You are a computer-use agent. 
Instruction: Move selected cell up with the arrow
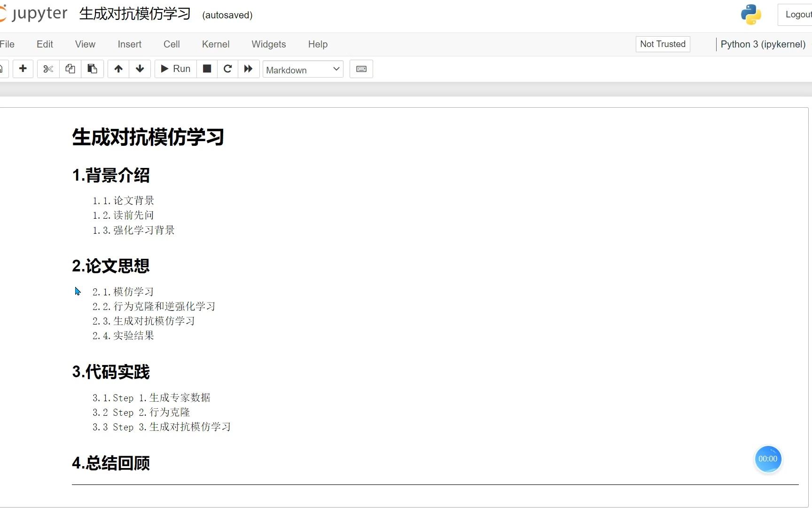click(x=118, y=69)
